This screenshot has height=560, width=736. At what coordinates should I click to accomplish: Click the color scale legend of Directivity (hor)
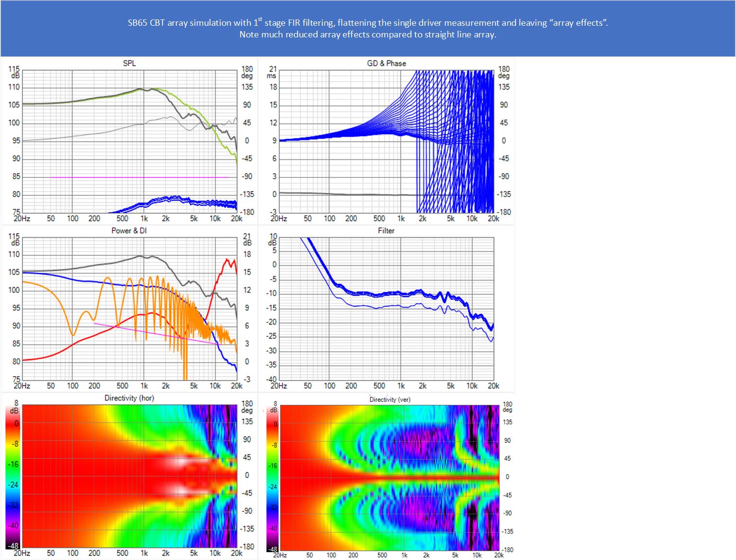(x=13, y=476)
